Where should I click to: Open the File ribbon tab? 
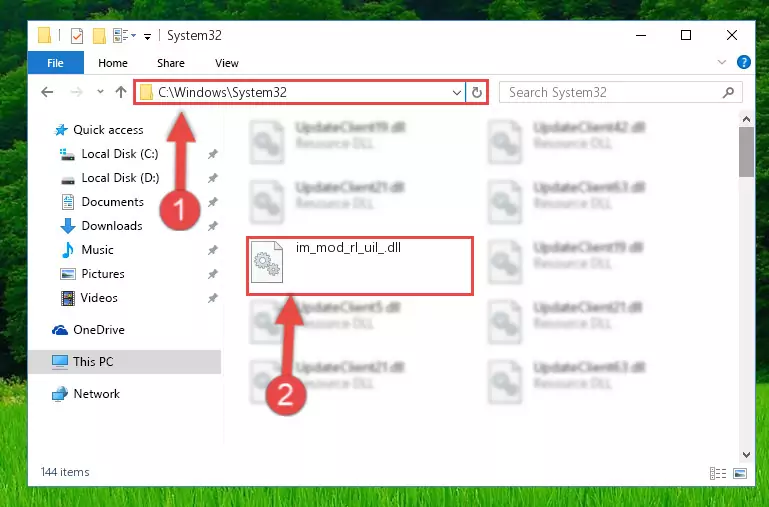55,63
